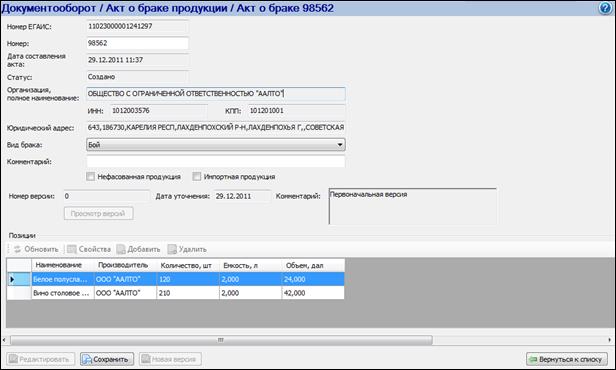Click the Номер версии field
616x370 pixels.
click(x=106, y=196)
